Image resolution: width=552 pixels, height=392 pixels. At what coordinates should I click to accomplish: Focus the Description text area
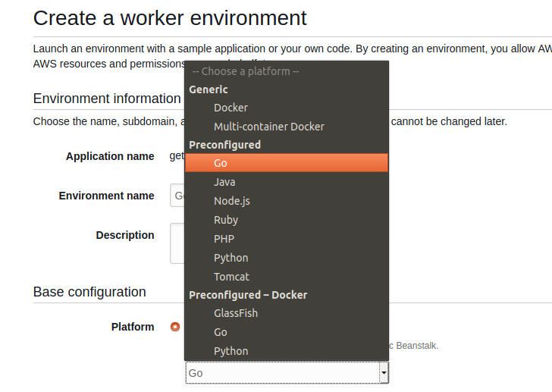177,243
